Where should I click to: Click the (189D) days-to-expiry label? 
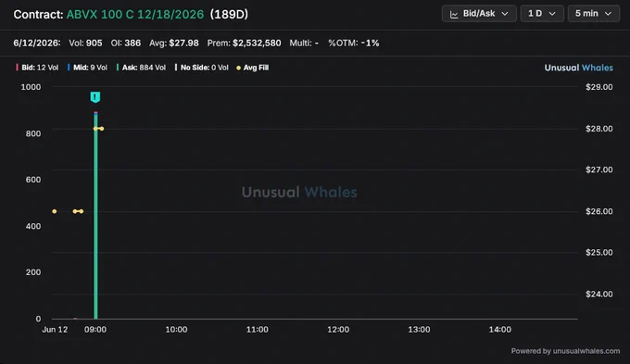(x=229, y=15)
